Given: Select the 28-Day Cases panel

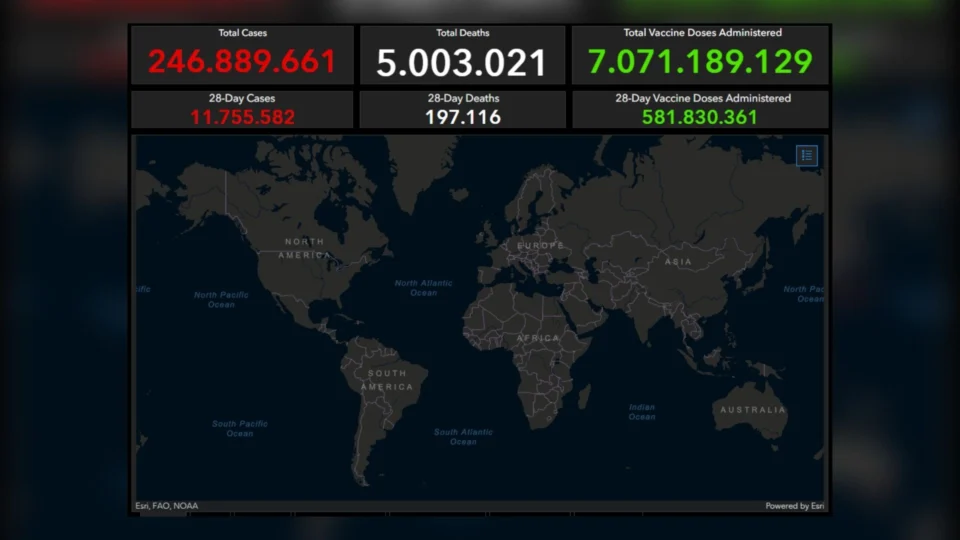Looking at the screenshot, I should coord(242,109).
